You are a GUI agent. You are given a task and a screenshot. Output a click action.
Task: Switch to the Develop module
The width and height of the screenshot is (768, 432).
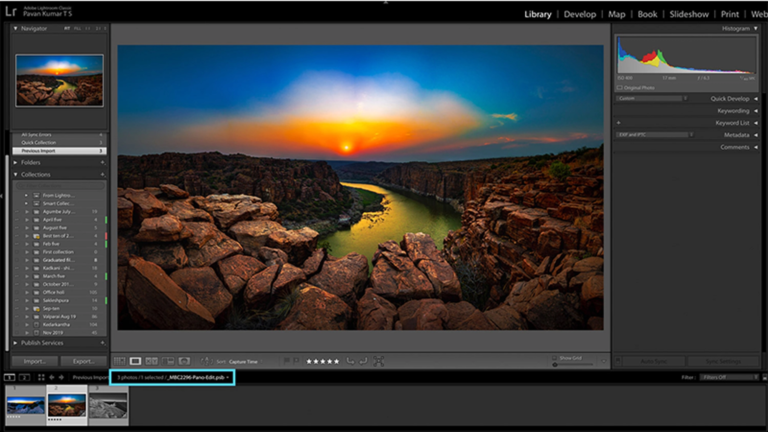(579, 14)
